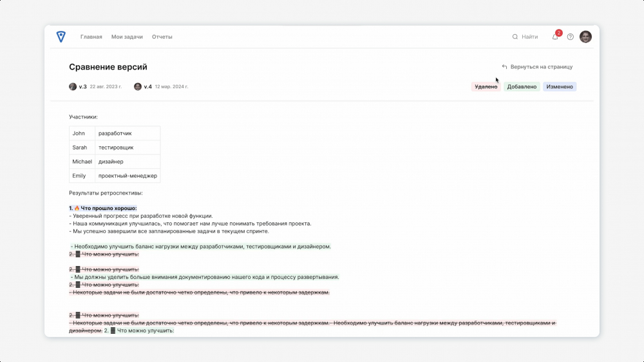Click into the Найти search field

pyautogui.click(x=530, y=37)
